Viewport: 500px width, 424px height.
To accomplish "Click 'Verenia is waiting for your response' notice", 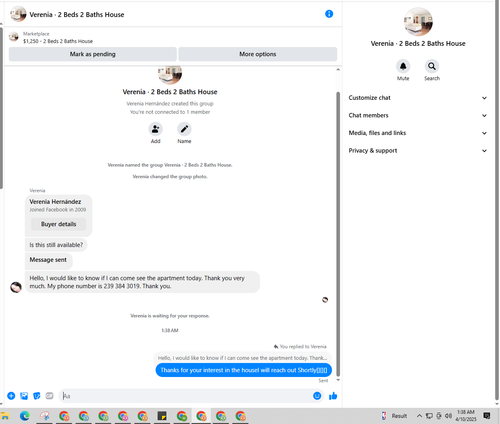I will 170,316.
